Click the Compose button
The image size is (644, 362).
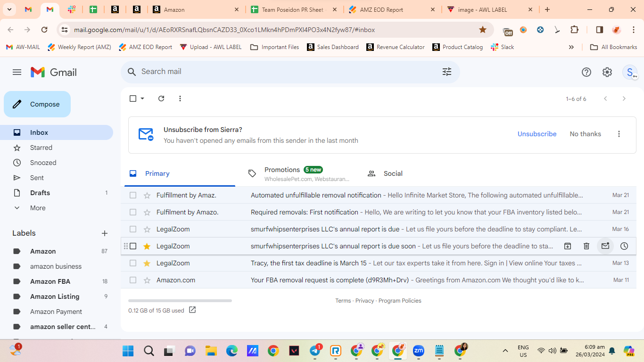point(37,104)
